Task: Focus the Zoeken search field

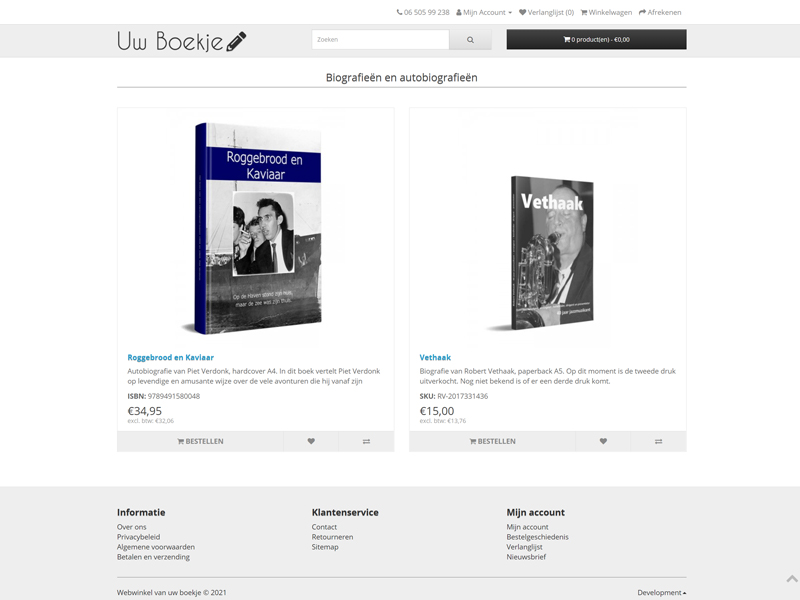Action: pos(380,39)
